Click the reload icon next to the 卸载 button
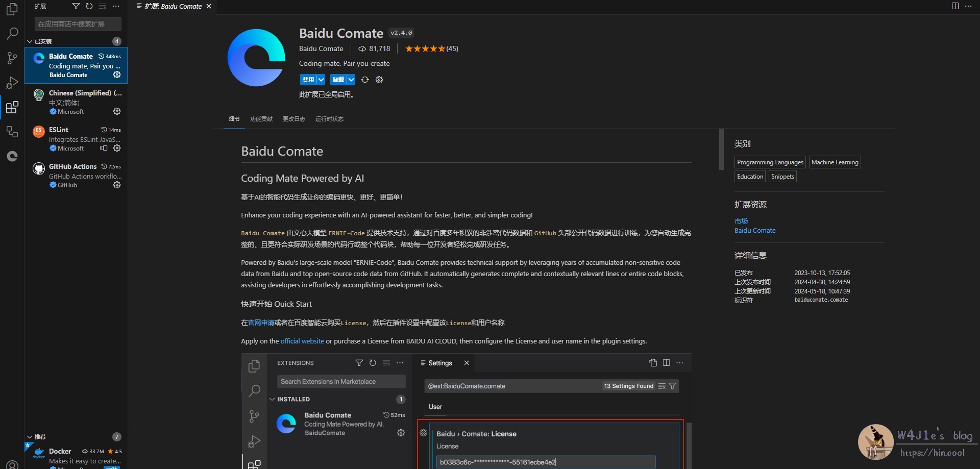 point(365,80)
